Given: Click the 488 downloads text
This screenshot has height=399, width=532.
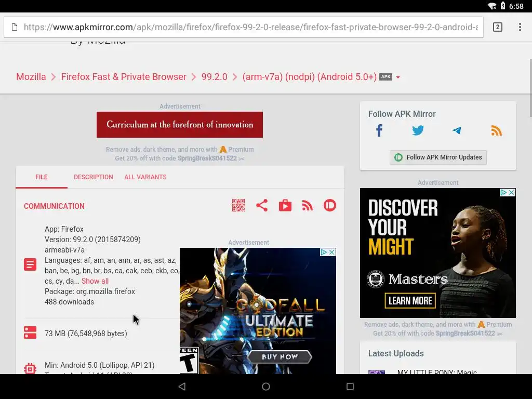Looking at the screenshot, I should click(69, 302).
